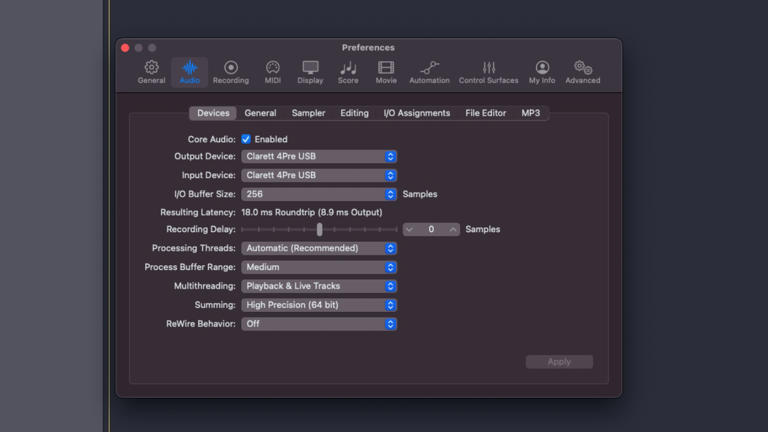
Task: Open the Movie preferences icon
Action: pos(385,70)
